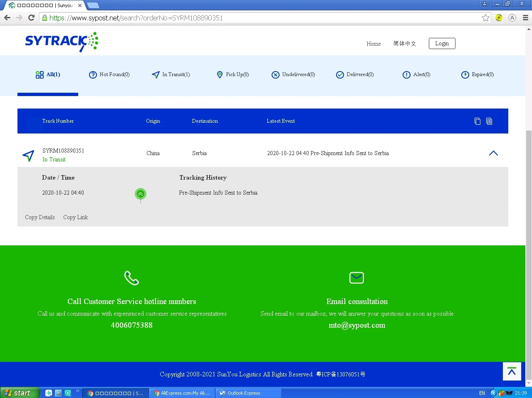Click the SYTRACK logo
Screen dimensions: 532x398
[x=62, y=42]
